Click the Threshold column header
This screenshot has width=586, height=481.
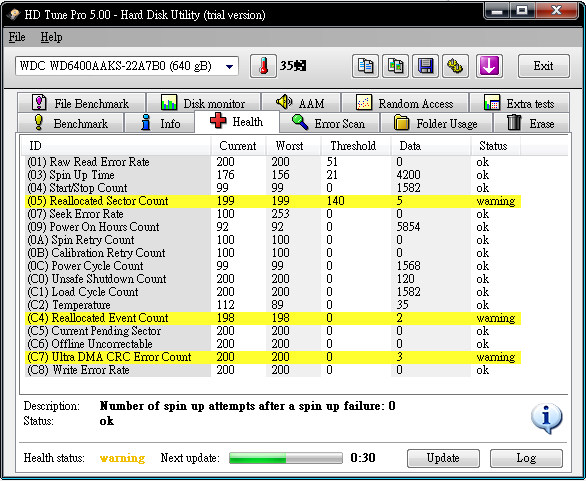pos(356,146)
